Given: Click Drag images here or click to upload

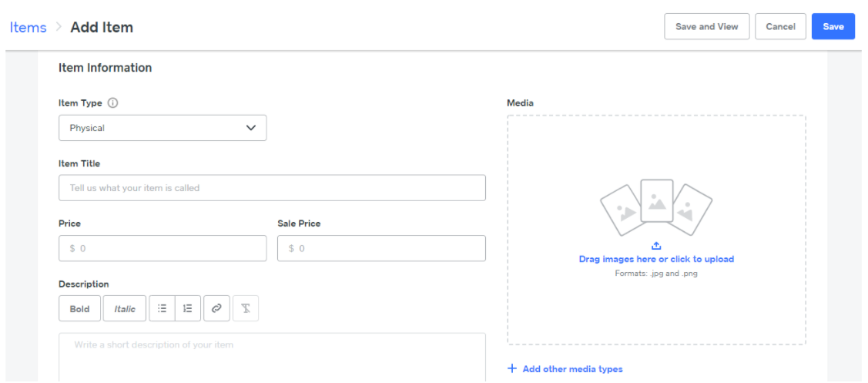Looking at the screenshot, I should [x=656, y=259].
